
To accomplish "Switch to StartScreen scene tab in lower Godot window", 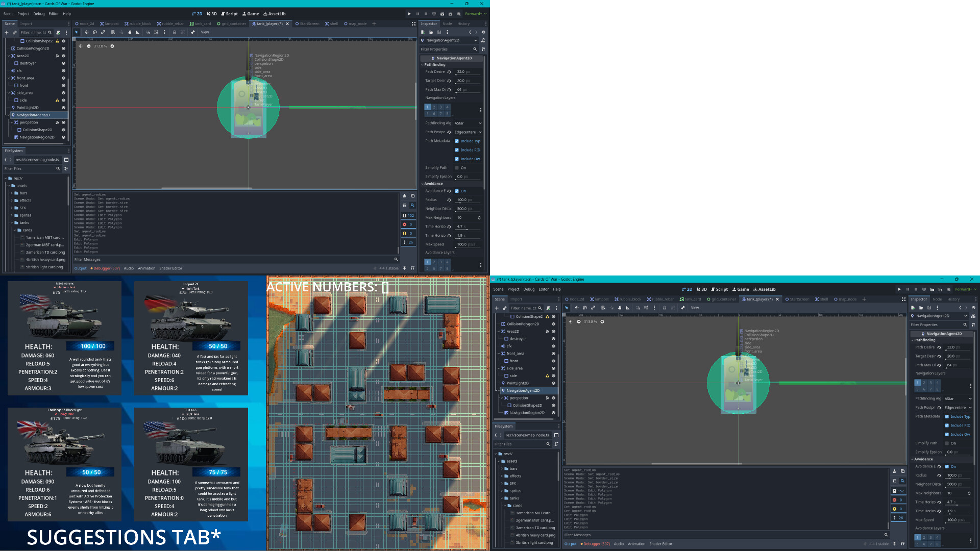I will 799,299.
